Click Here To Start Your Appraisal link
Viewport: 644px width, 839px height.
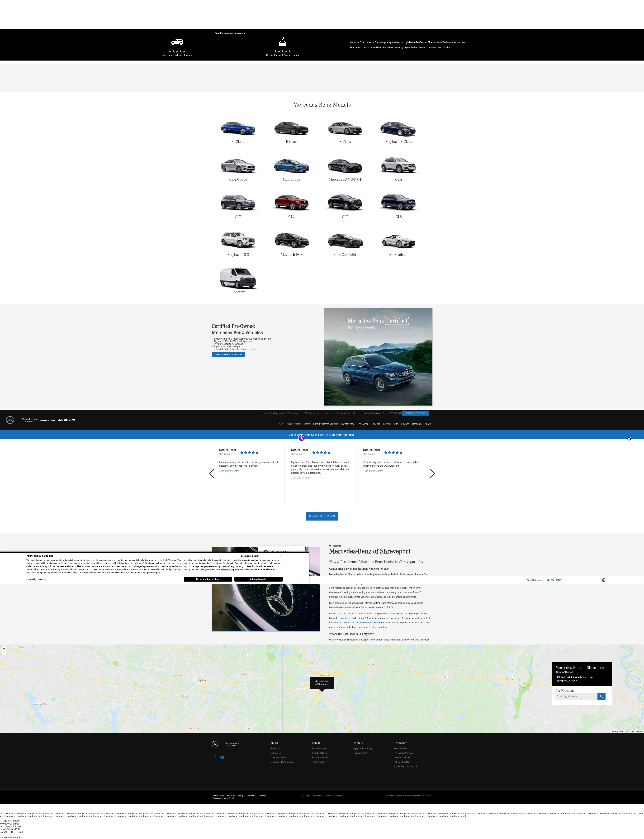(x=333, y=435)
